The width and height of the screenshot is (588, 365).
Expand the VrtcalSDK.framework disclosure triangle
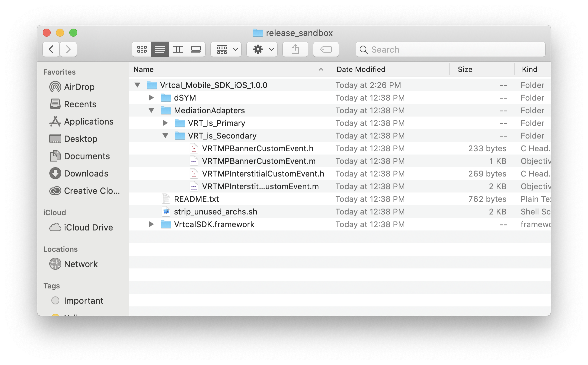coord(151,224)
